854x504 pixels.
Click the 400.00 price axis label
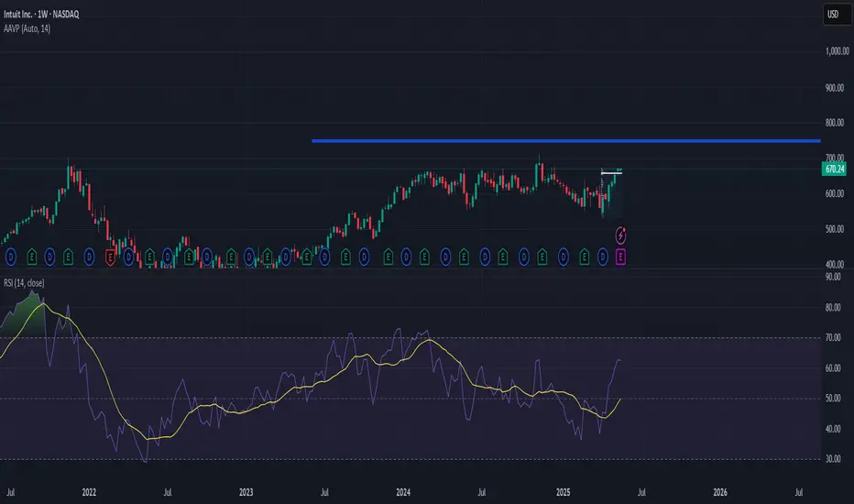(835, 264)
